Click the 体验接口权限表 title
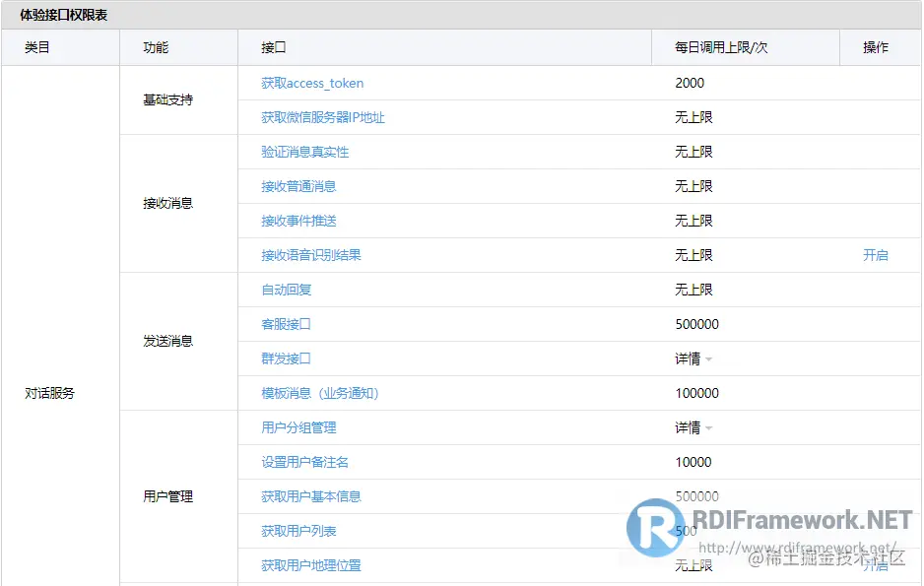 [x=64, y=15]
